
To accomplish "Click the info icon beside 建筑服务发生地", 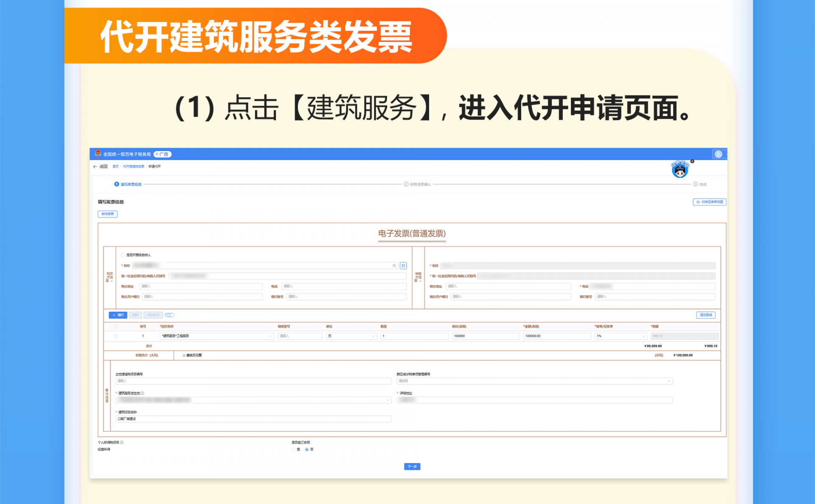I will click(142, 393).
